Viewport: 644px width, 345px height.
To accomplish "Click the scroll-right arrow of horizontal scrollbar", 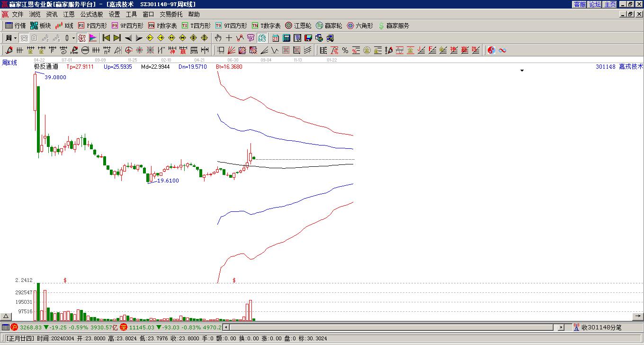I will coord(561,327).
